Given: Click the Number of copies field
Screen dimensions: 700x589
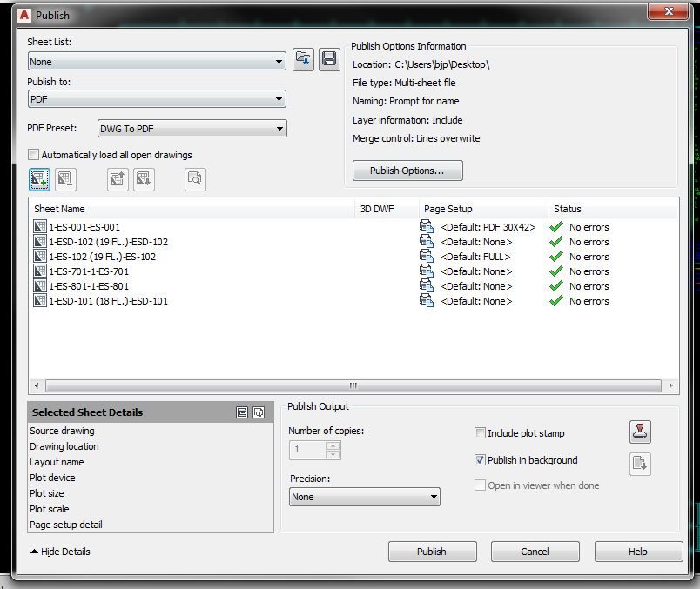Looking at the screenshot, I should [308, 450].
